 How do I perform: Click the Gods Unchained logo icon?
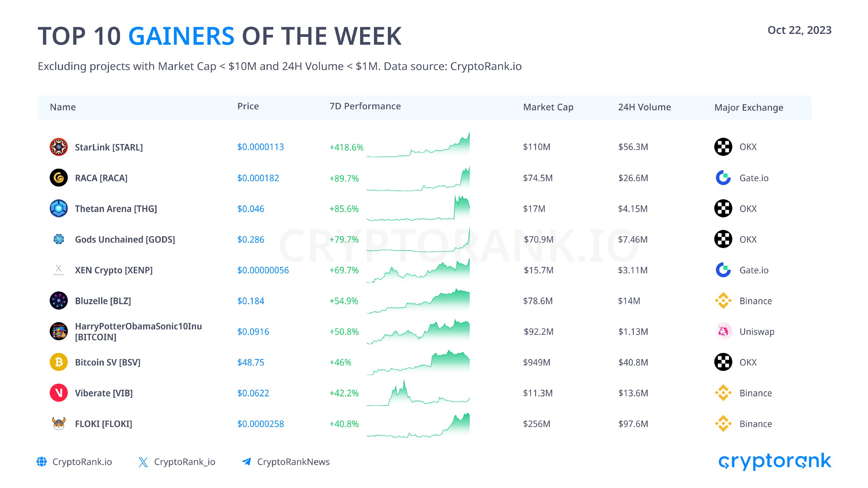click(59, 239)
